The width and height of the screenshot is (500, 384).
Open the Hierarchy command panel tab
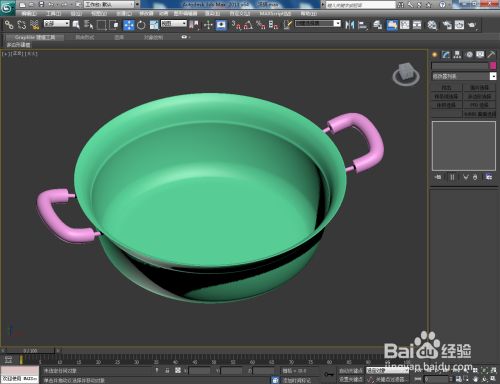tap(457, 55)
